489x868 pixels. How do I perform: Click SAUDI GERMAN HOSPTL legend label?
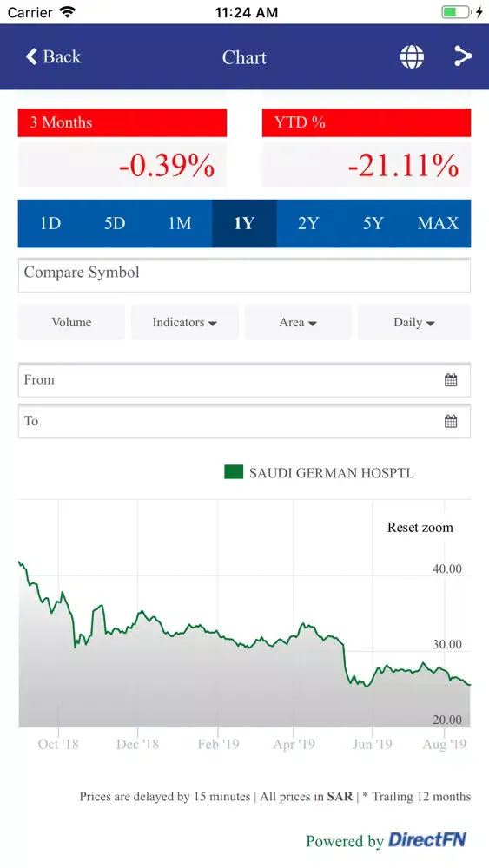coord(331,473)
